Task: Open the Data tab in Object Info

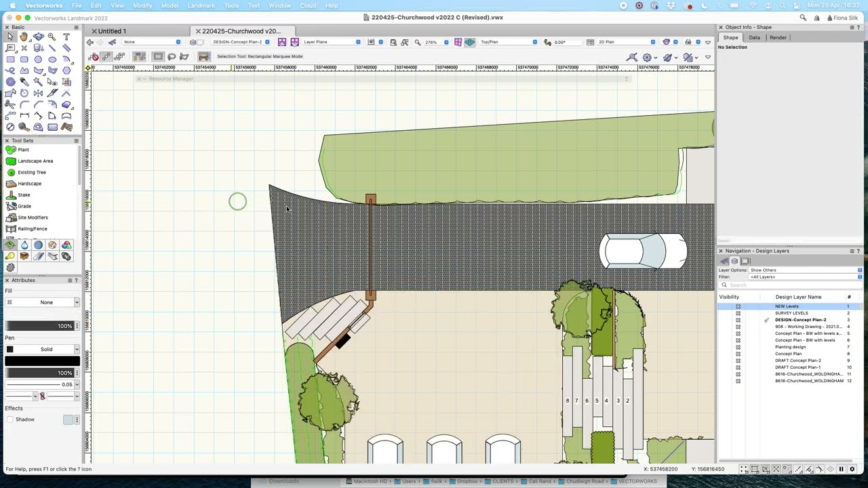Action: (754, 37)
